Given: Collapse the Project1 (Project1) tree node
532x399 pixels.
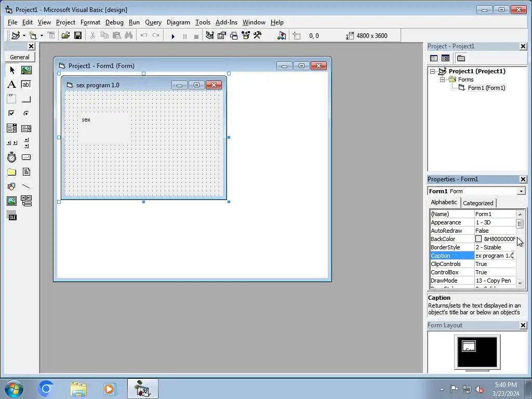Looking at the screenshot, I should (x=432, y=71).
